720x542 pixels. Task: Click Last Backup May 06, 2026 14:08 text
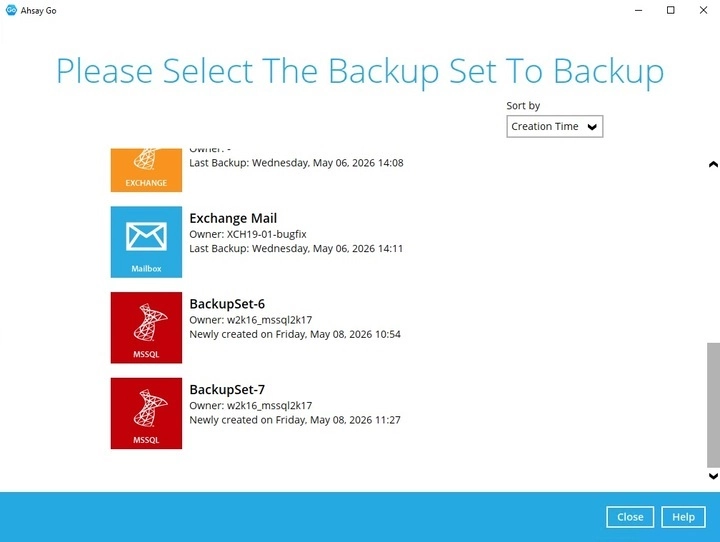[296, 163]
